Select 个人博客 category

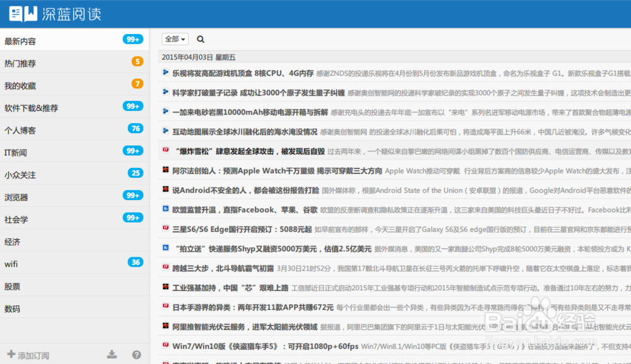click(74, 129)
